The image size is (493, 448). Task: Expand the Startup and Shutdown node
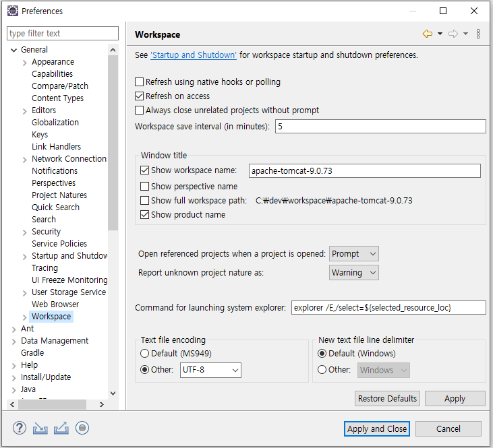tap(24, 257)
